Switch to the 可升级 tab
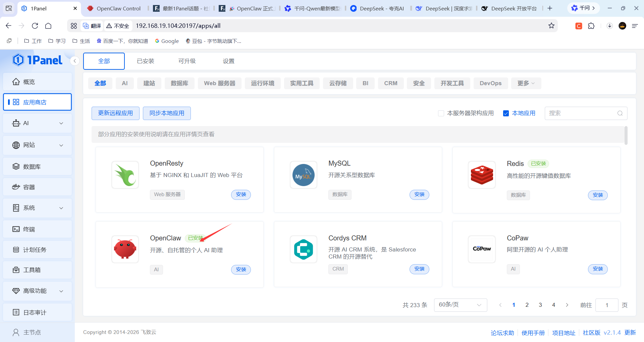This screenshot has height=342, width=644. tap(187, 61)
